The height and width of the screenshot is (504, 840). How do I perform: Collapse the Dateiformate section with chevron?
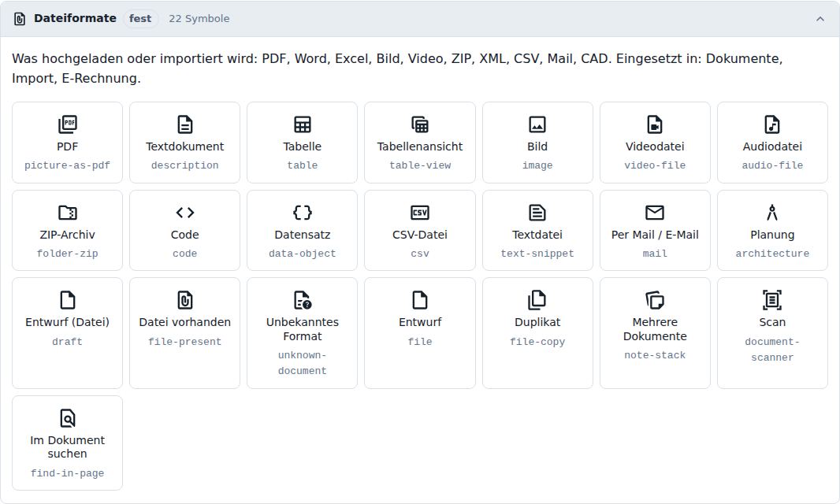(x=820, y=19)
